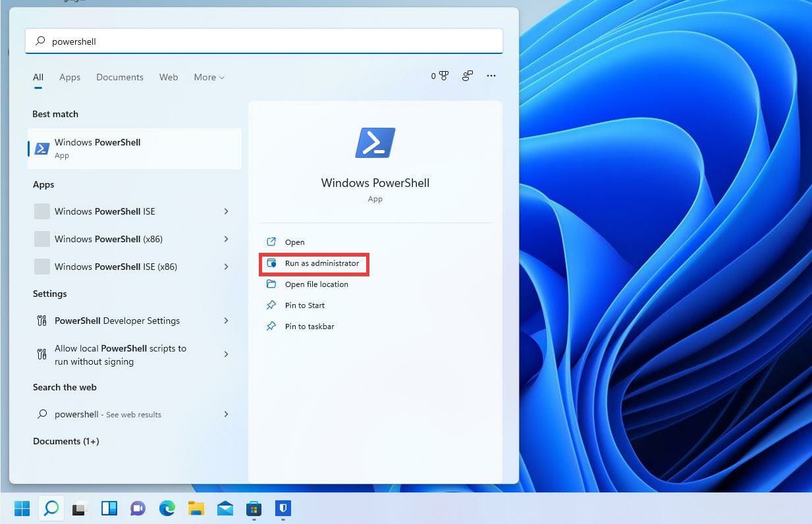The image size is (812, 524).
Task: Click the Windows PowerShell ISE placeholder icon
Action: pyautogui.click(x=41, y=211)
